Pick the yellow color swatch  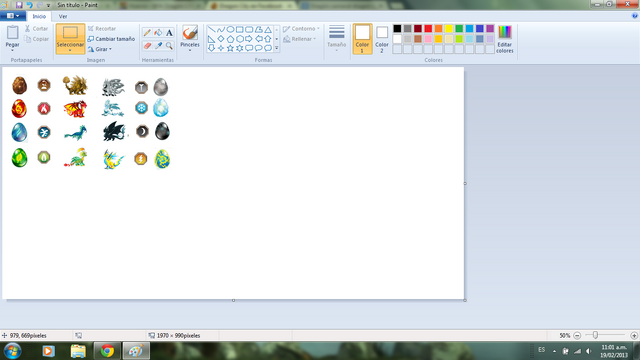tap(449, 29)
